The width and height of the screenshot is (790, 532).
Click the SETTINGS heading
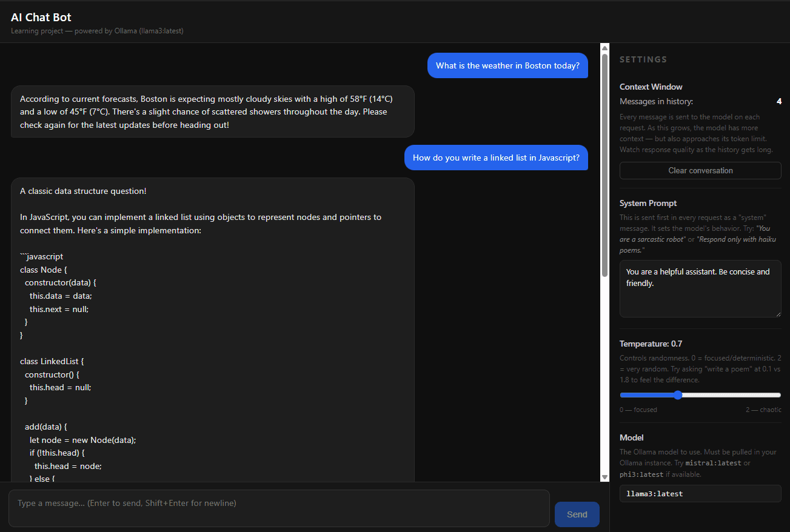[643, 59]
